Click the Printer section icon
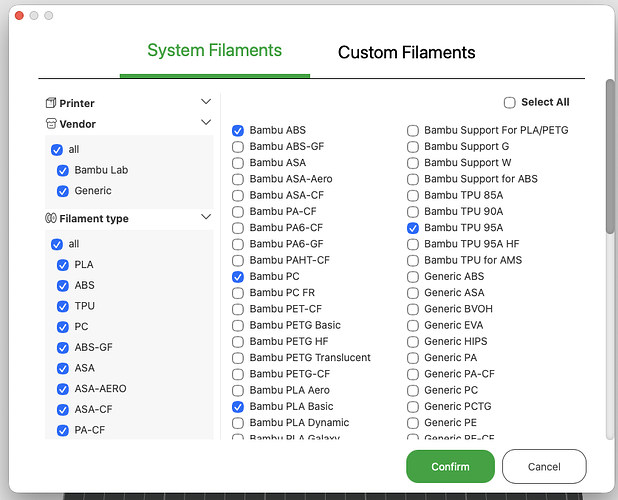 51,103
